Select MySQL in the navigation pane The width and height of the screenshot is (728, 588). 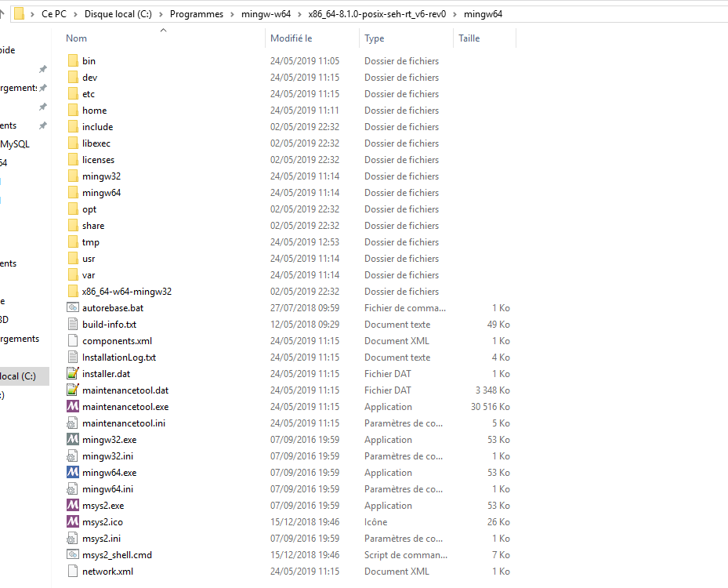point(15,144)
